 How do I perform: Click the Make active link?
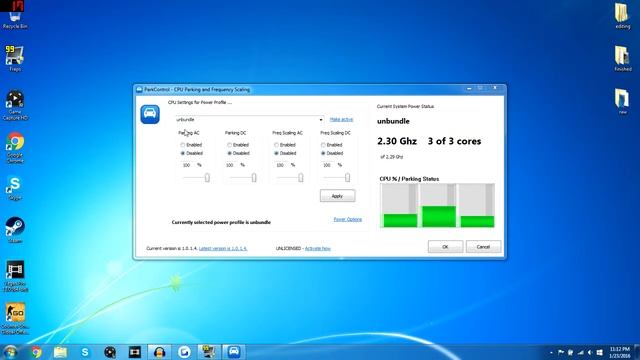tap(341, 120)
